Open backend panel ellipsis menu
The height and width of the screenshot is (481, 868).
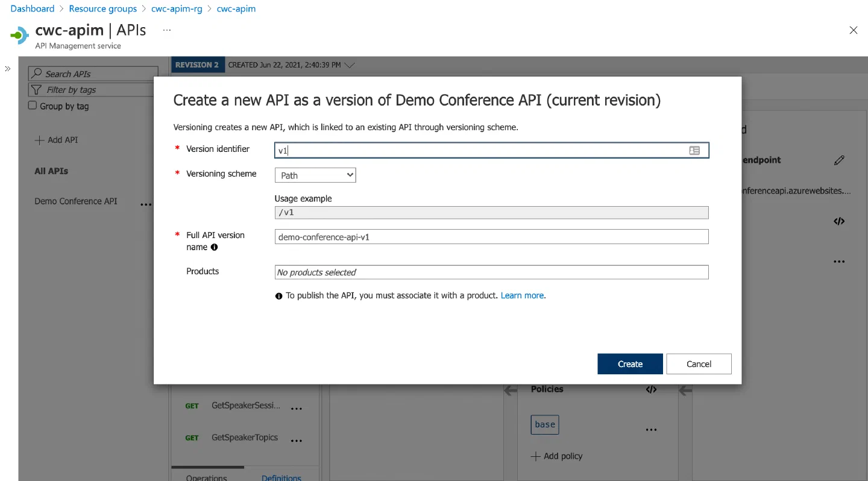(839, 262)
